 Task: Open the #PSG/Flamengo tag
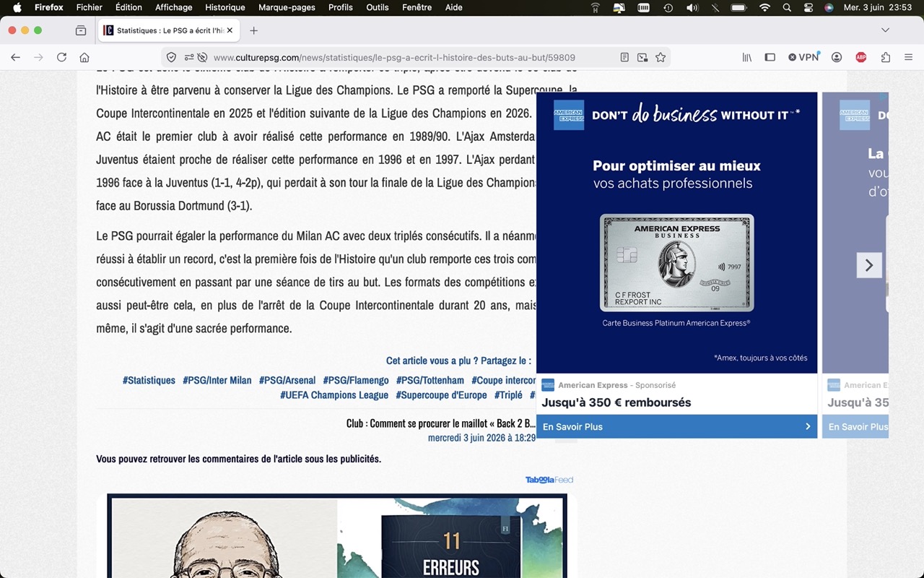pos(356,380)
